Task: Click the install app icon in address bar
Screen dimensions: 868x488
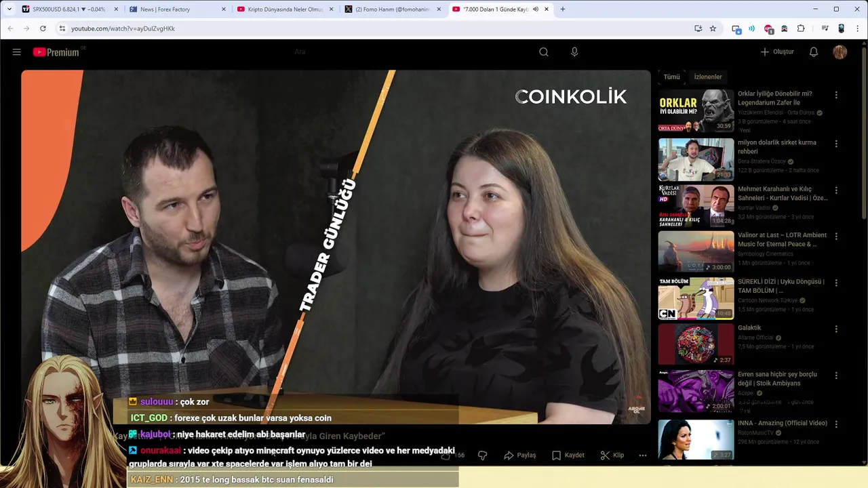Action: [x=698, y=28]
